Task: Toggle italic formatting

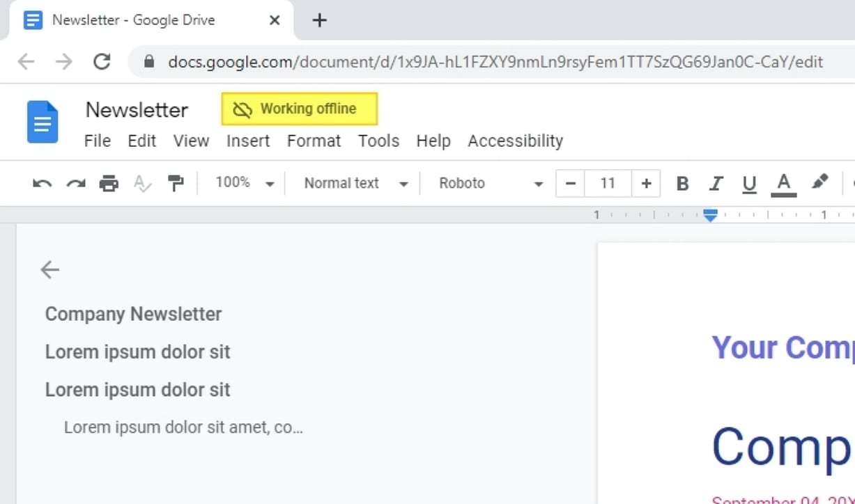Action: click(x=716, y=183)
